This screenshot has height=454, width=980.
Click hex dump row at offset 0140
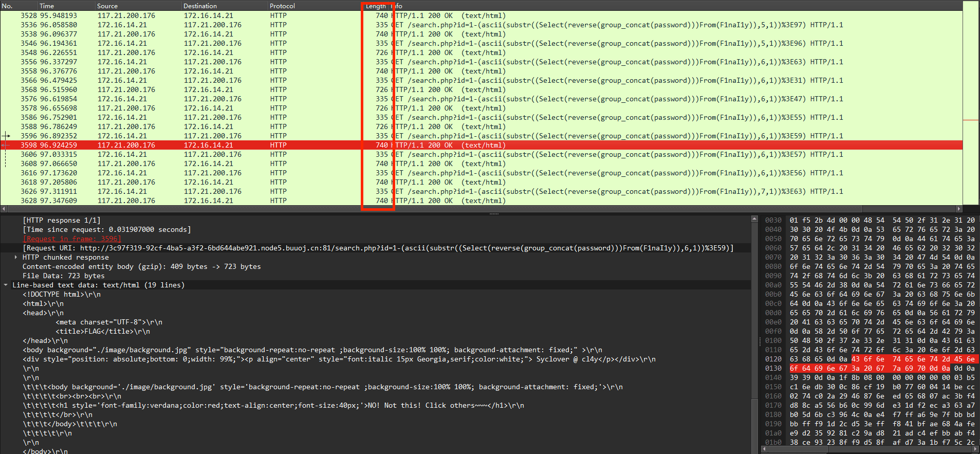pos(870,377)
